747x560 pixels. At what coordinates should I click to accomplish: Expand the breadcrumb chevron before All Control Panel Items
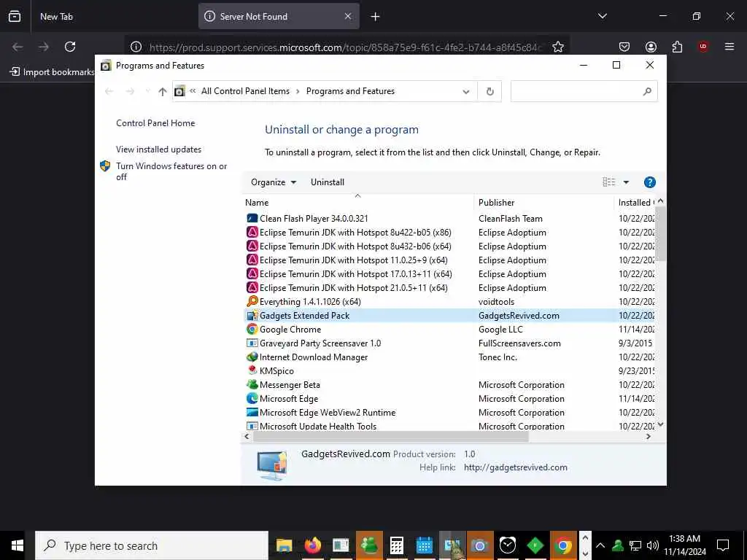click(193, 91)
